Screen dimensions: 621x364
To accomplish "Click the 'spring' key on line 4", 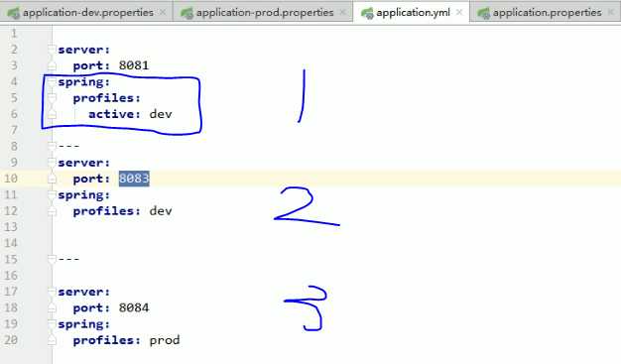I will [80, 82].
